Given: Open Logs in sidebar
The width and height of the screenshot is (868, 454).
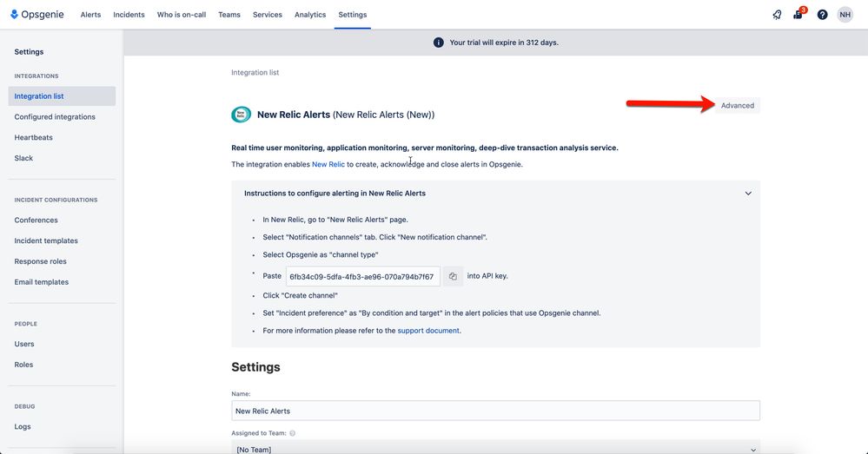Looking at the screenshot, I should coord(23,426).
